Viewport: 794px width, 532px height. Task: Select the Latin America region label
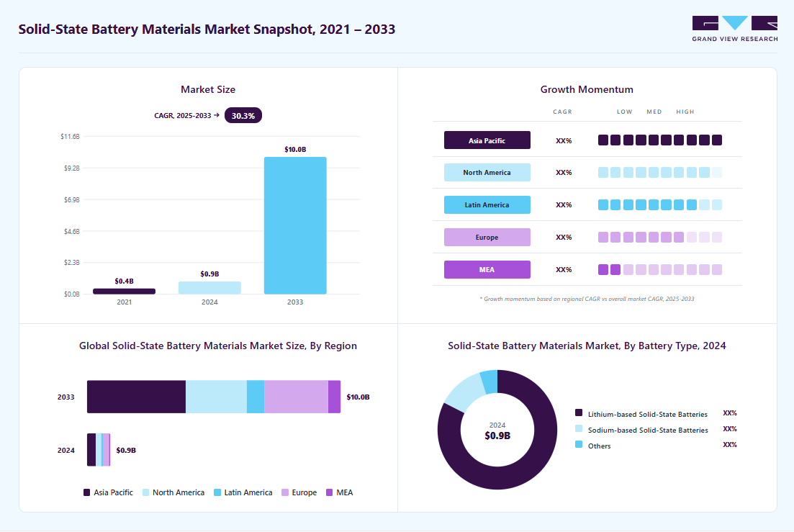[487, 205]
